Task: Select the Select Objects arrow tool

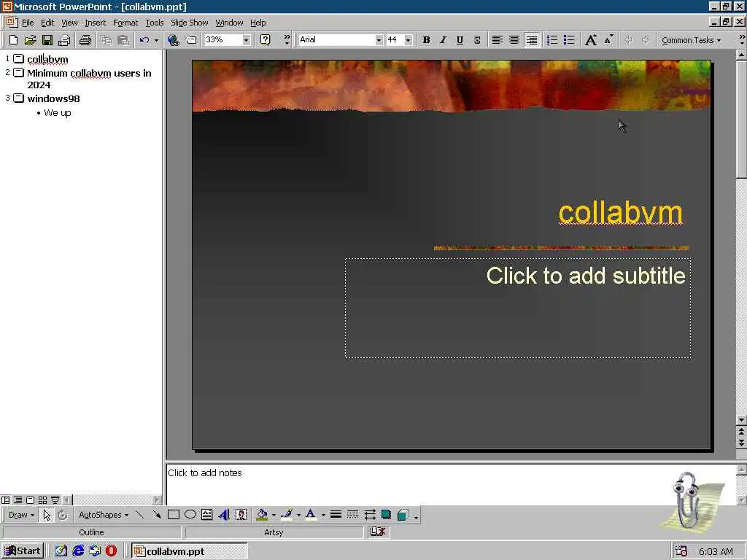Action: point(46,515)
